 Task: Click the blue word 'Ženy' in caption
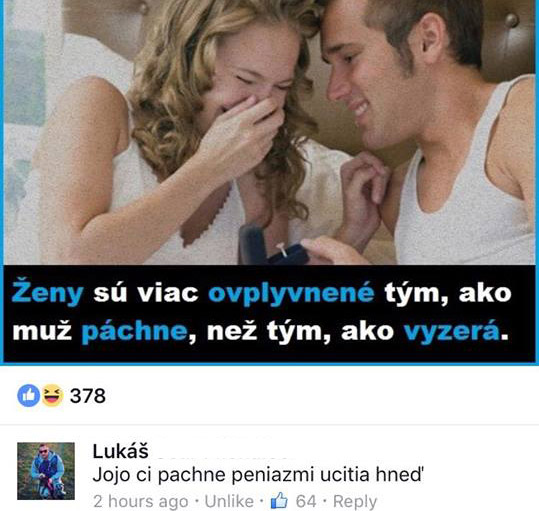tap(47, 294)
